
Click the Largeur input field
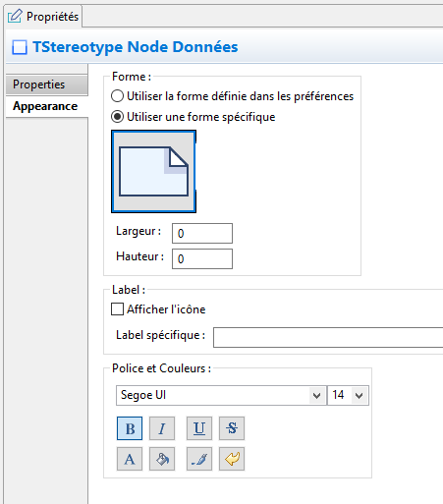(x=202, y=234)
